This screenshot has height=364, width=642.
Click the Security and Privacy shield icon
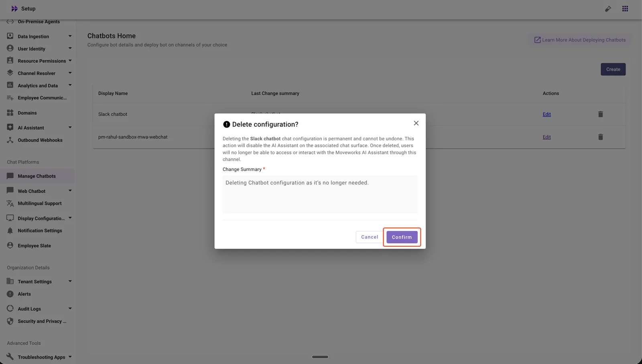(x=10, y=321)
